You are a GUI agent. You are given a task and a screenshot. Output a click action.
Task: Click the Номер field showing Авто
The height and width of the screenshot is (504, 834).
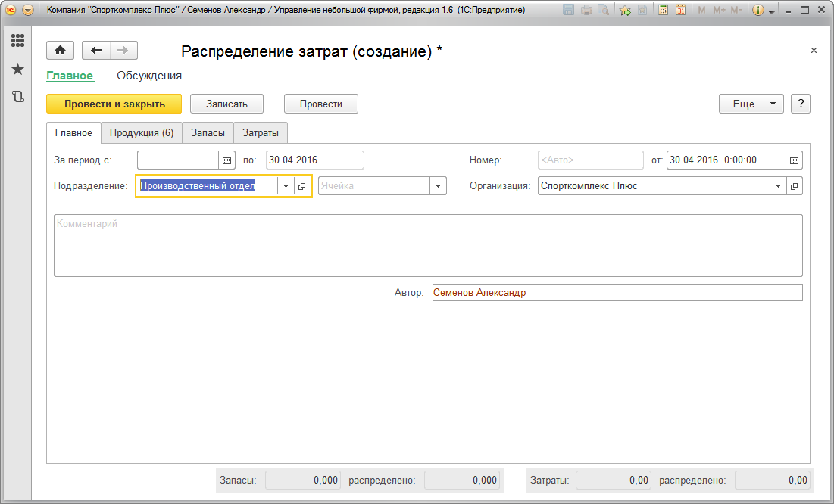590,160
